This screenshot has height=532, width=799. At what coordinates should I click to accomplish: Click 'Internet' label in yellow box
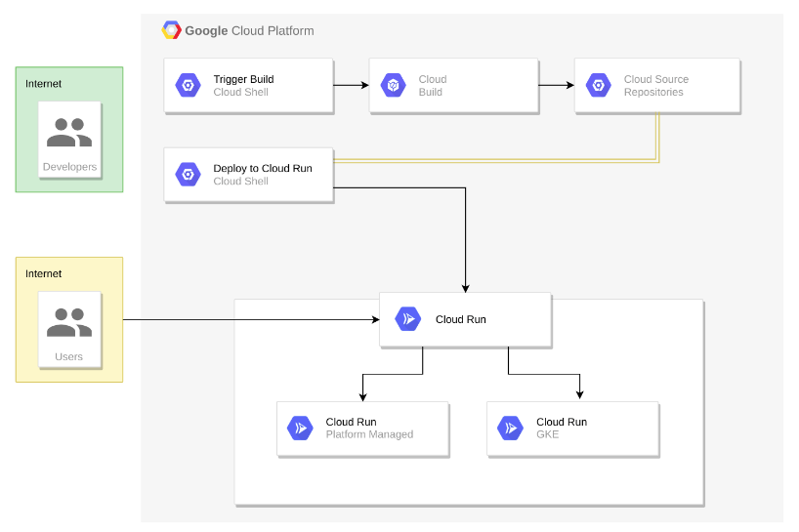(x=43, y=273)
